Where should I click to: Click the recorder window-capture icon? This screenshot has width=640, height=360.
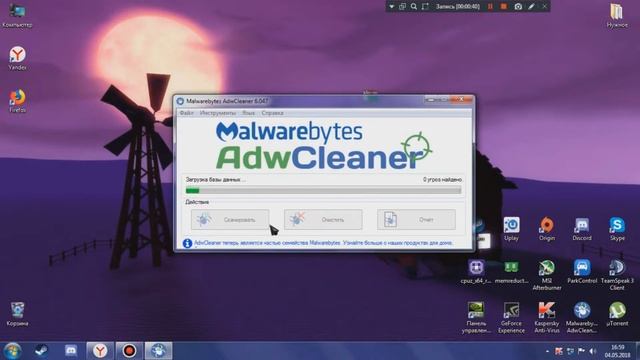point(402,7)
